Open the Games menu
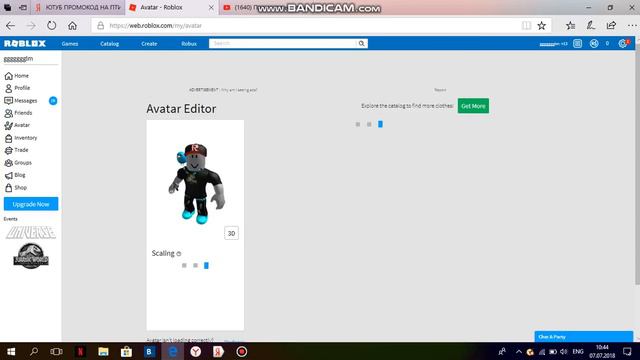 pos(70,44)
